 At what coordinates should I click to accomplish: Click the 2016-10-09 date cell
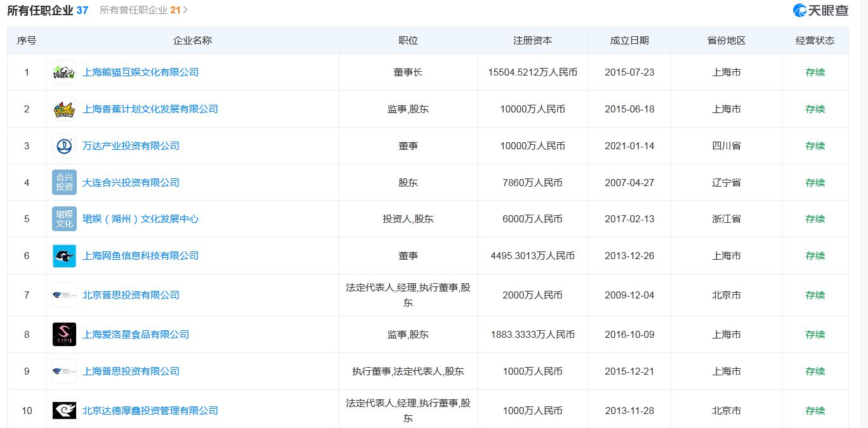coord(629,335)
